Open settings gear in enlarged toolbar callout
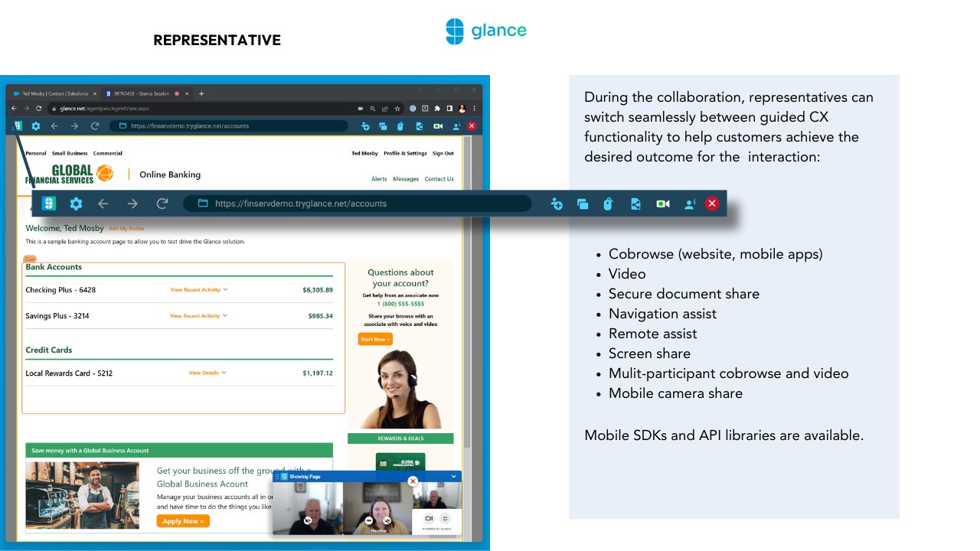The height and width of the screenshot is (551, 980). coord(76,204)
